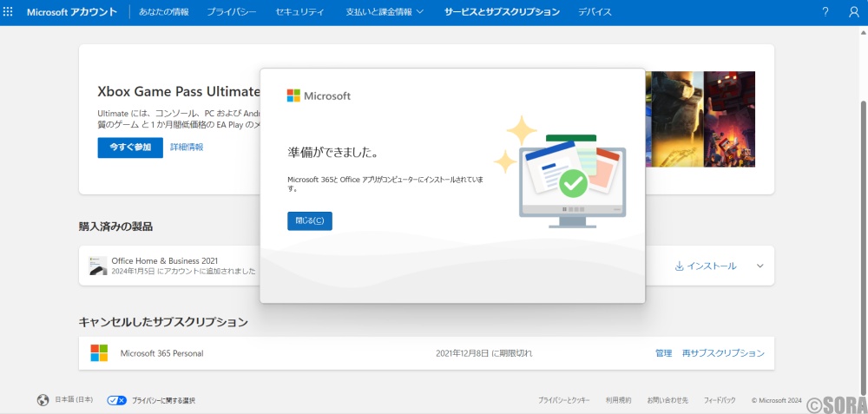Screen dimensions: 868x414
Task: Click the 2021年12月8日 に期限切れ text
Action: point(484,353)
